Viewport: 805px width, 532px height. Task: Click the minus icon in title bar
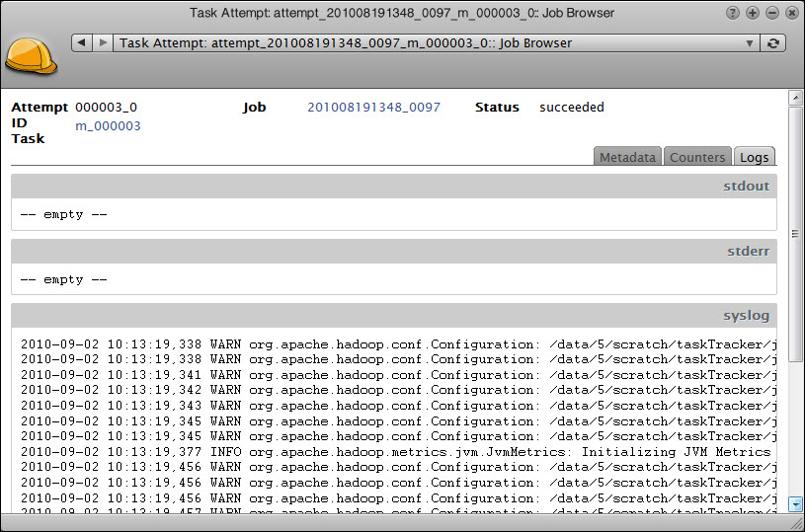pos(772,13)
